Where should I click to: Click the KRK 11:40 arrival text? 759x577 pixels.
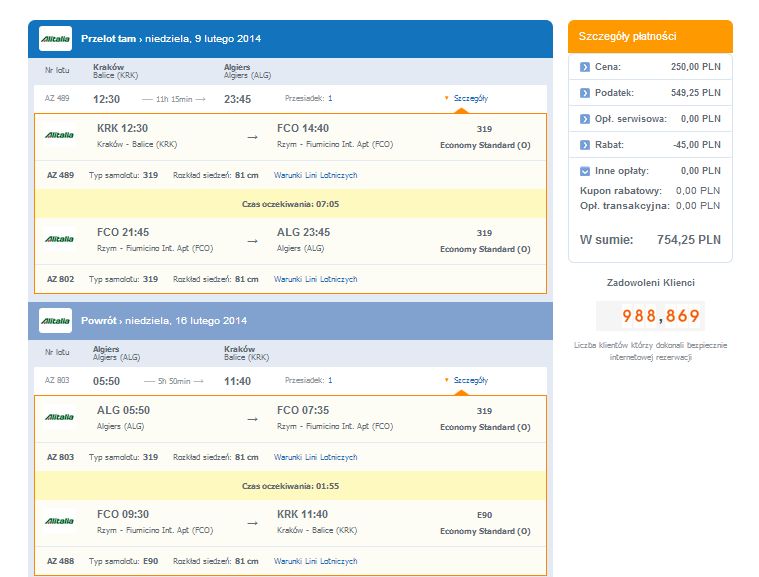click(x=303, y=514)
